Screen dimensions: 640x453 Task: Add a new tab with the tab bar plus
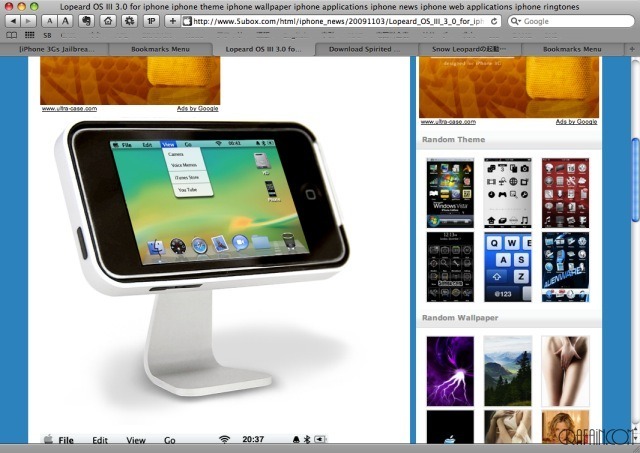(x=632, y=49)
